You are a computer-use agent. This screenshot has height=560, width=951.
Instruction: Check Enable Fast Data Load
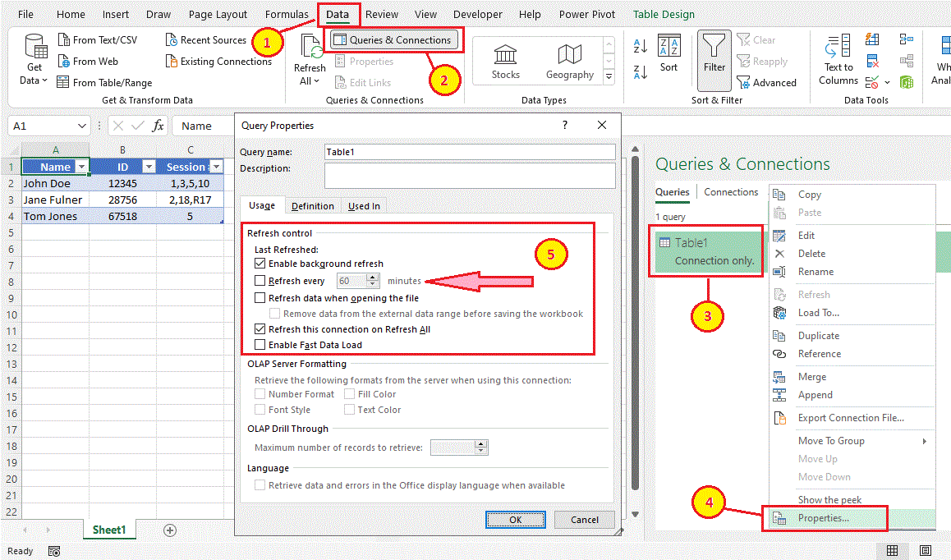pos(260,345)
